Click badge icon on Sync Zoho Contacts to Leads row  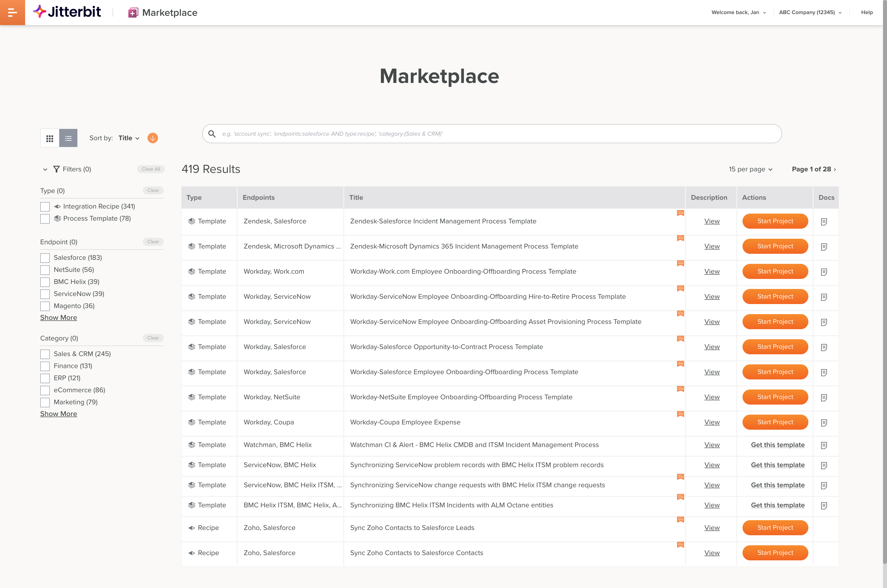pyautogui.click(x=680, y=519)
